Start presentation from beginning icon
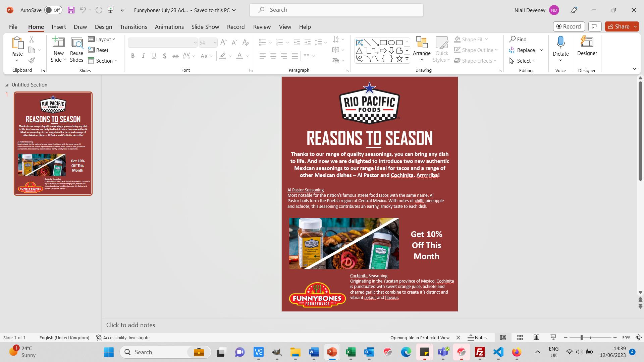Viewport: 644px width, 362px height. 110,10
